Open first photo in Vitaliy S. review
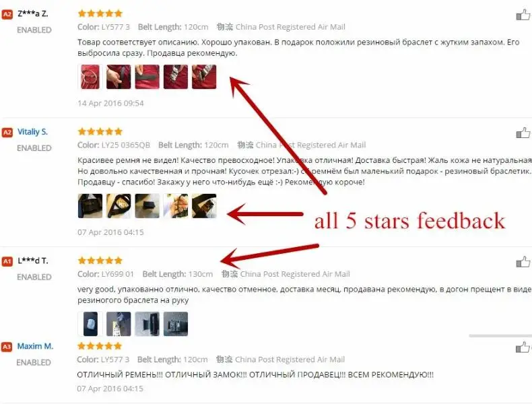Screen dimensions: 532x404 click(x=90, y=206)
